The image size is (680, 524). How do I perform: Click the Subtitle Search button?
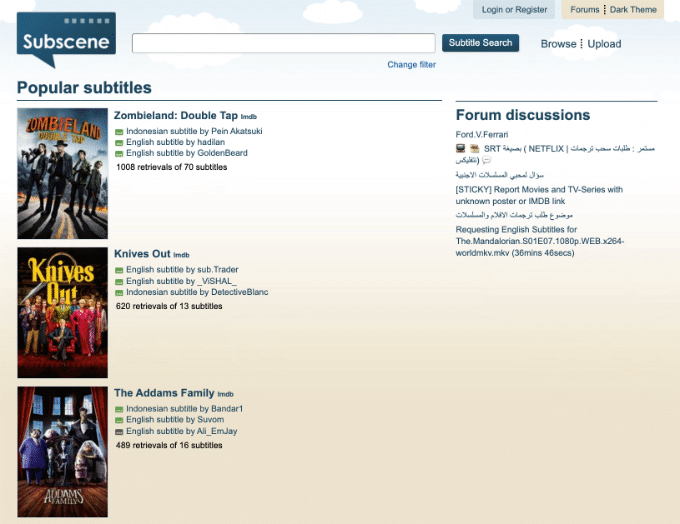point(480,43)
